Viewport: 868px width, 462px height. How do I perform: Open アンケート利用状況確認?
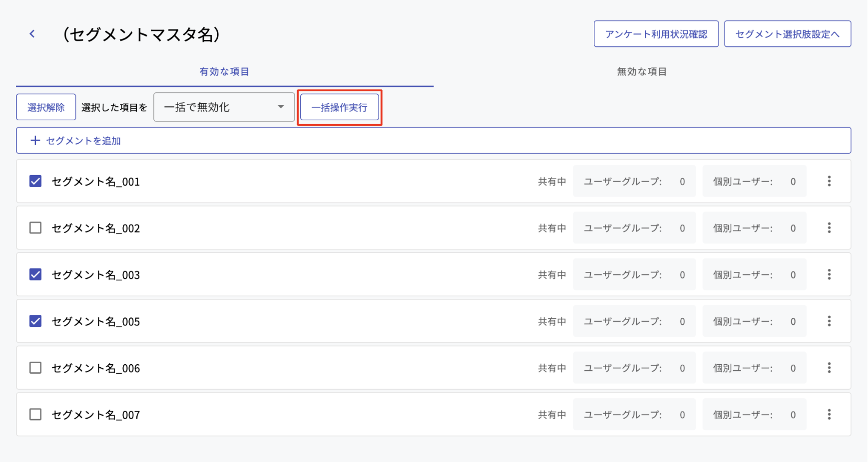656,34
